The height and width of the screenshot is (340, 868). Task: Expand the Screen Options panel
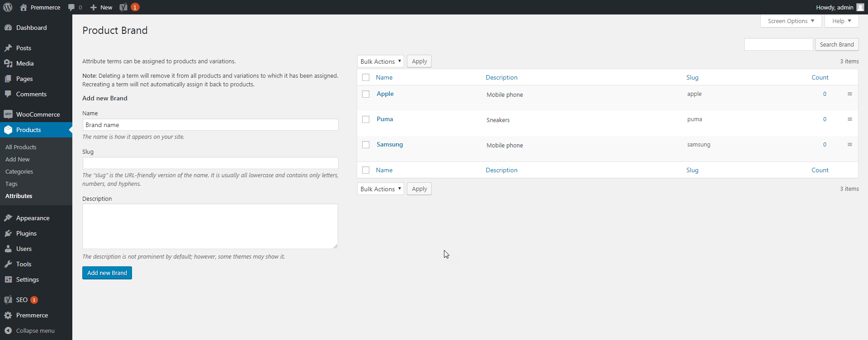coord(791,21)
